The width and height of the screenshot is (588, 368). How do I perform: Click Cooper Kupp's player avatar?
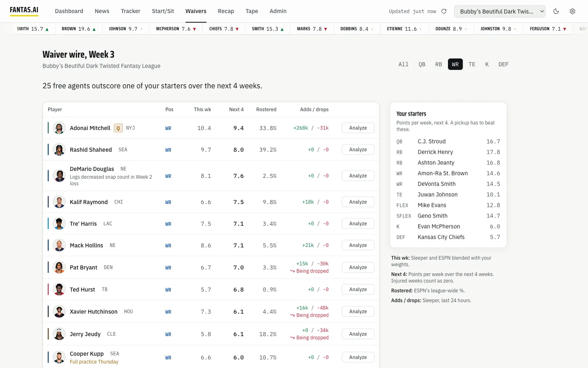pos(59,357)
